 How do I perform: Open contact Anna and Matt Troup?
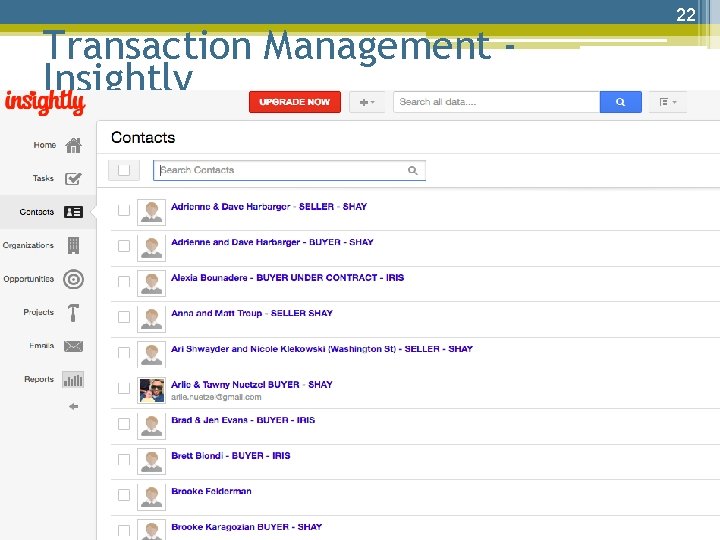point(252,313)
